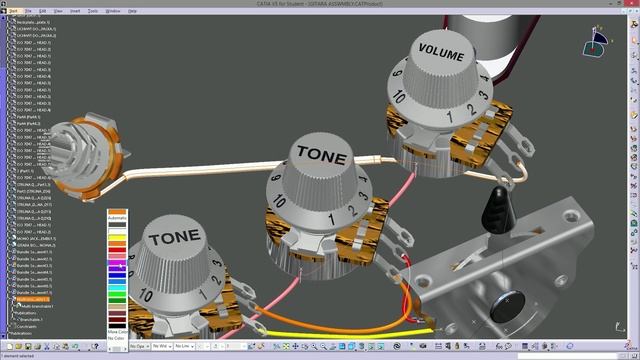The image size is (640, 360).
Task: Click the Zoom In magnifier icon
Action: tap(314, 347)
